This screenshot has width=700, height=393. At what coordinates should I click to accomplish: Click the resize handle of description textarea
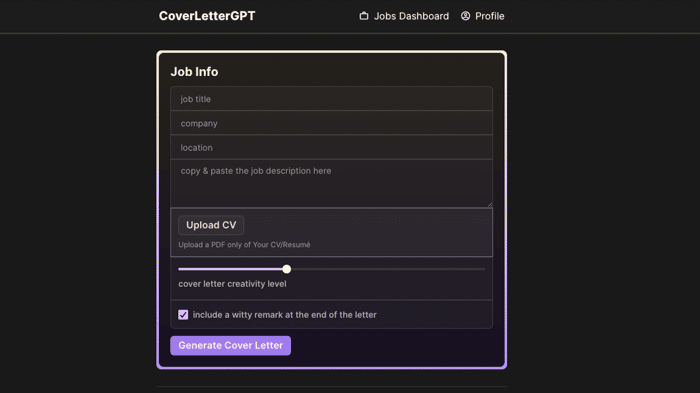pyautogui.click(x=490, y=205)
